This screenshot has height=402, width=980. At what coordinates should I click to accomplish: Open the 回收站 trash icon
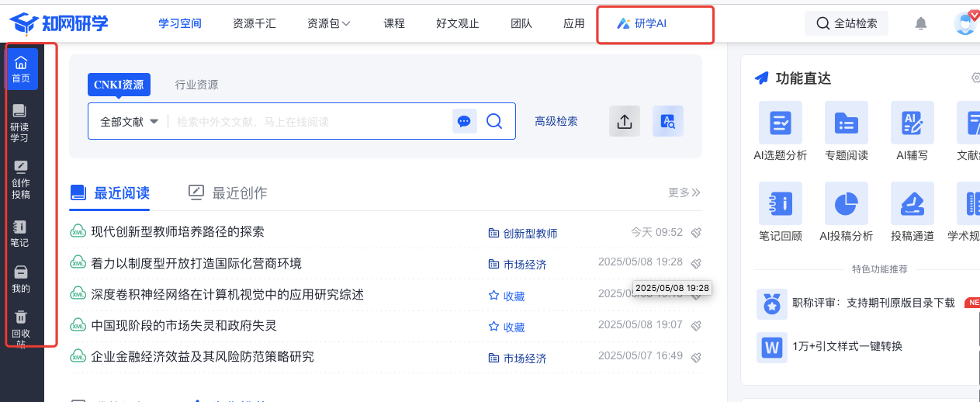[x=21, y=317]
